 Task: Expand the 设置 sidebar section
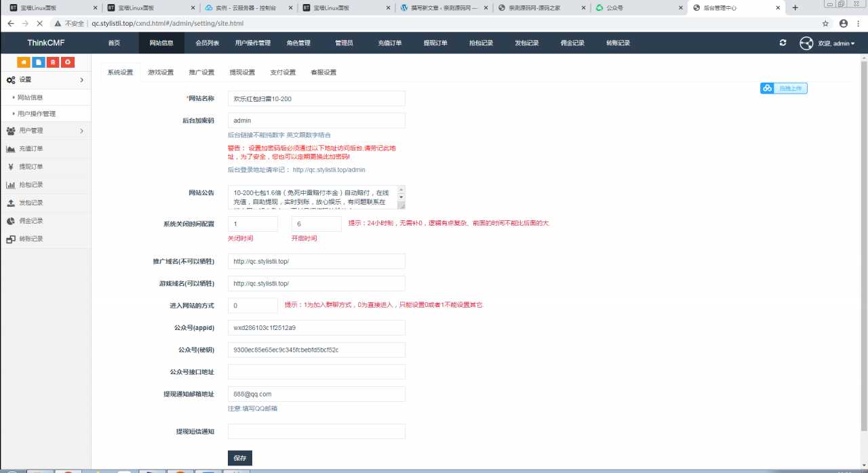pyautogui.click(x=45, y=80)
